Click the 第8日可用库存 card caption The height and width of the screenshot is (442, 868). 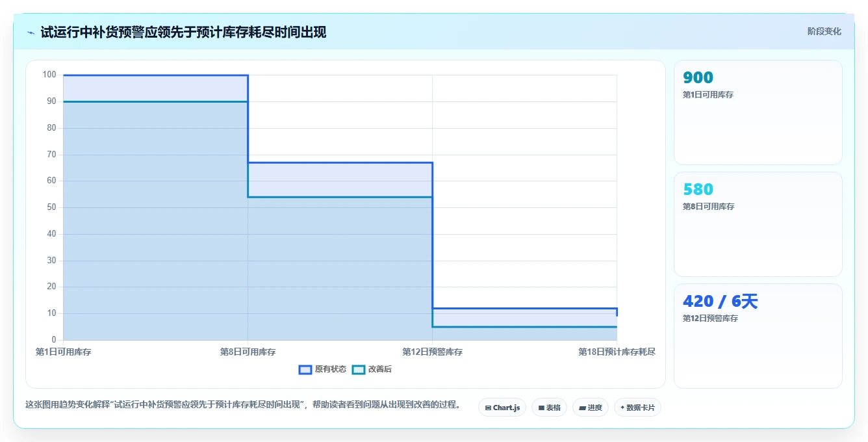(708, 207)
